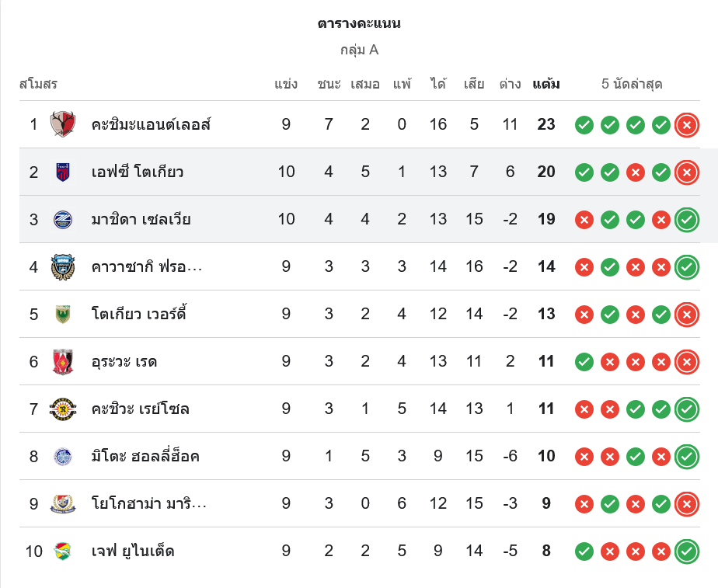The height and width of the screenshot is (588, 718).
Task: Click the JEF United club crest
Action: pos(63,551)
